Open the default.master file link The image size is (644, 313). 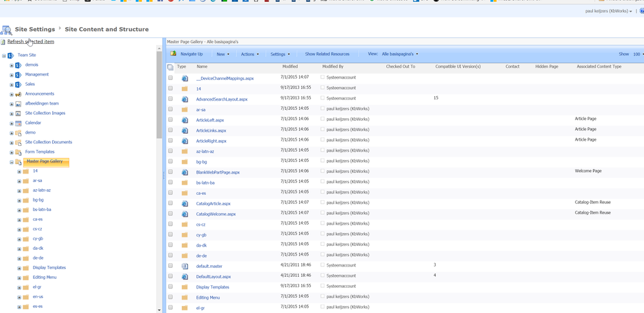(x=209, y=267)
